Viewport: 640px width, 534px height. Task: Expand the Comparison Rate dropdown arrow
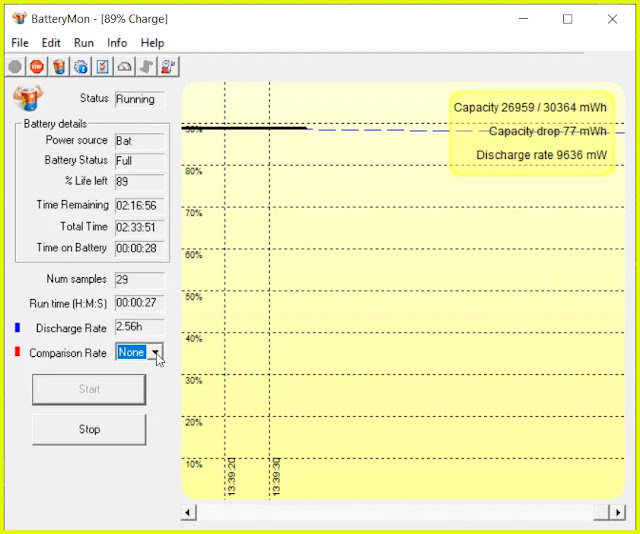pyautogui.click(x=155, y=352)
